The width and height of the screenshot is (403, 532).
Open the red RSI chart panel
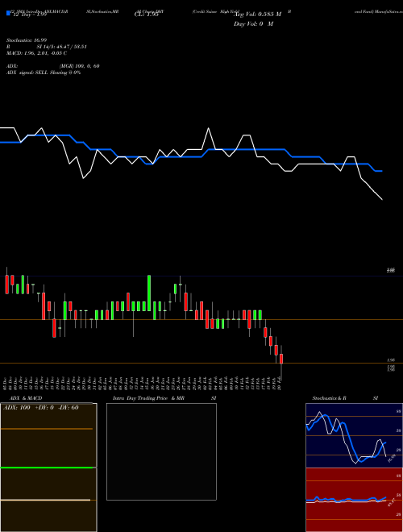coord(354,500)
